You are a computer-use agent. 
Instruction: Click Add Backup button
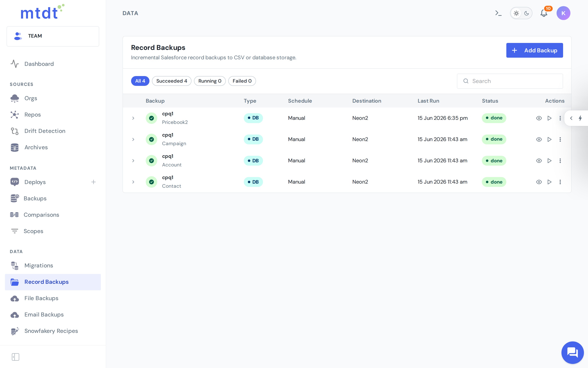tap(534, 50)
